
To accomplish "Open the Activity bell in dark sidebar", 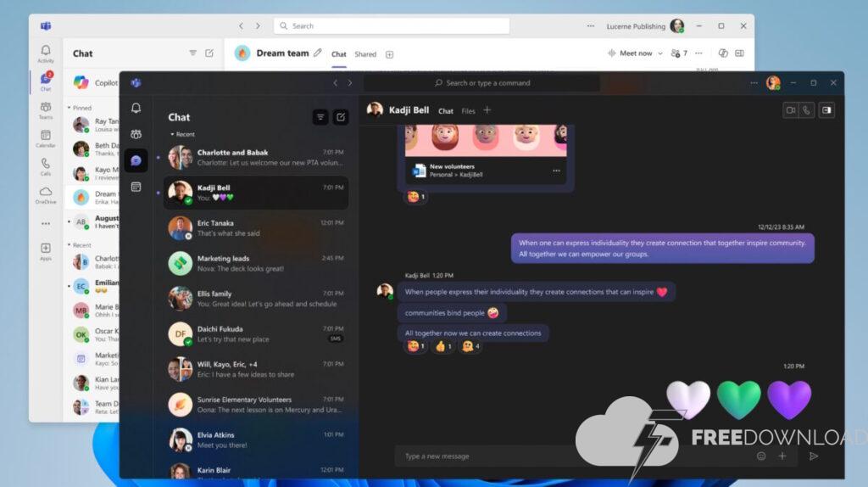I will tap(136, 108).
